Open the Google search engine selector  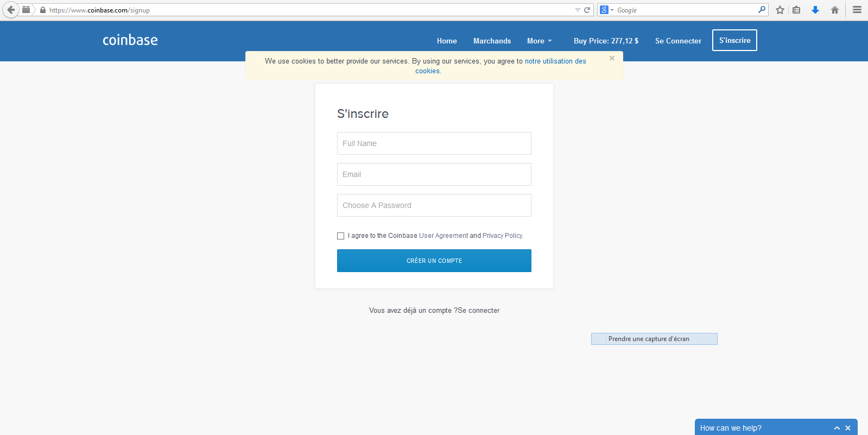pyautogui.click(x=606, y=10)
